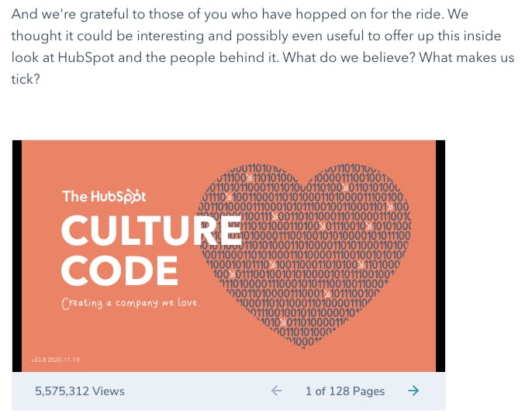This screenshot has height=420, width=525.
Task: Click the "Creating a company we love" tagline
Action: coord(131,303)
